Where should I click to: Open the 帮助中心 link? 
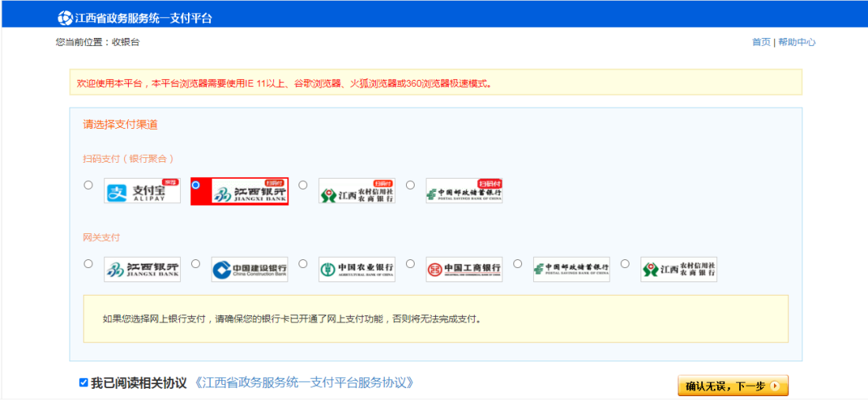click(x=797, y=42)
